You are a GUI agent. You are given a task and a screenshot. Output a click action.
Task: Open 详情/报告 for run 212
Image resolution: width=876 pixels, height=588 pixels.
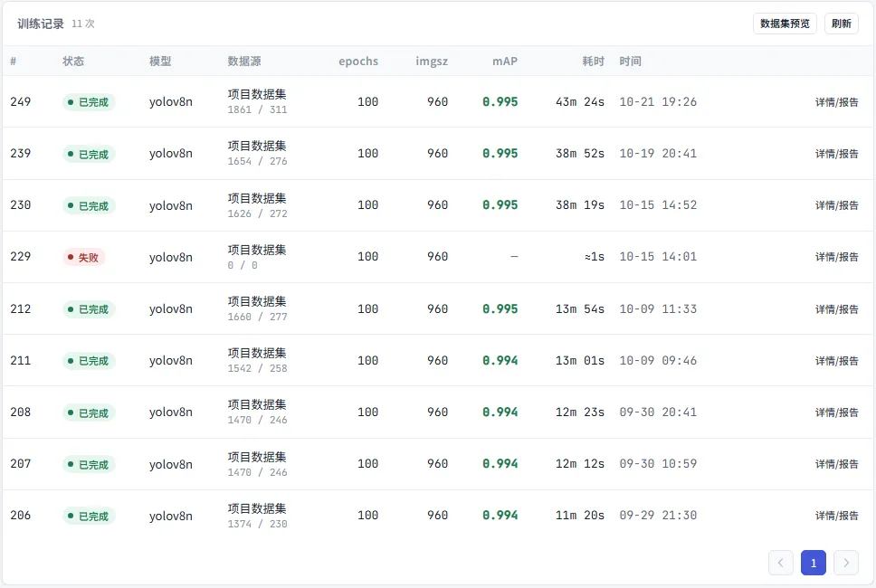tap(836, 308)
